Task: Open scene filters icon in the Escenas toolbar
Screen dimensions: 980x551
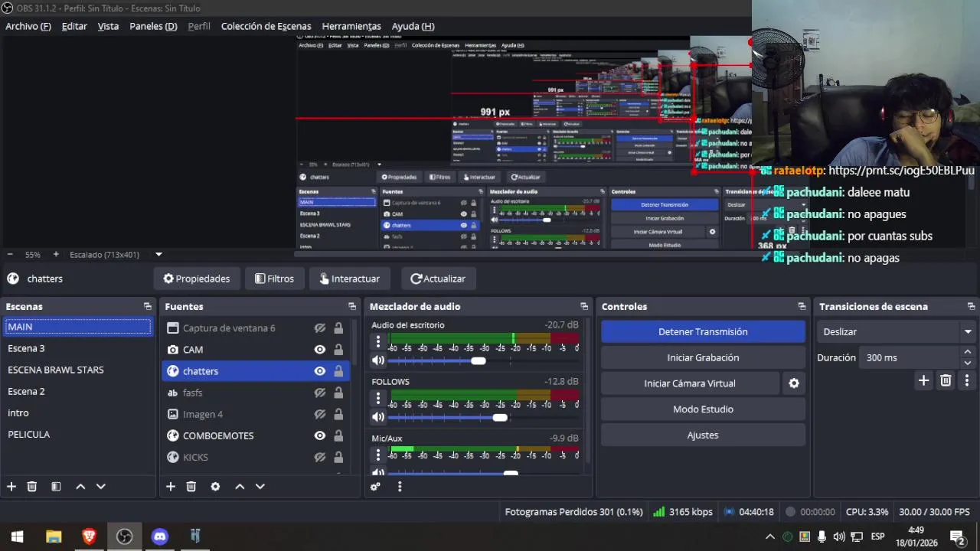Action: [56, 486]
